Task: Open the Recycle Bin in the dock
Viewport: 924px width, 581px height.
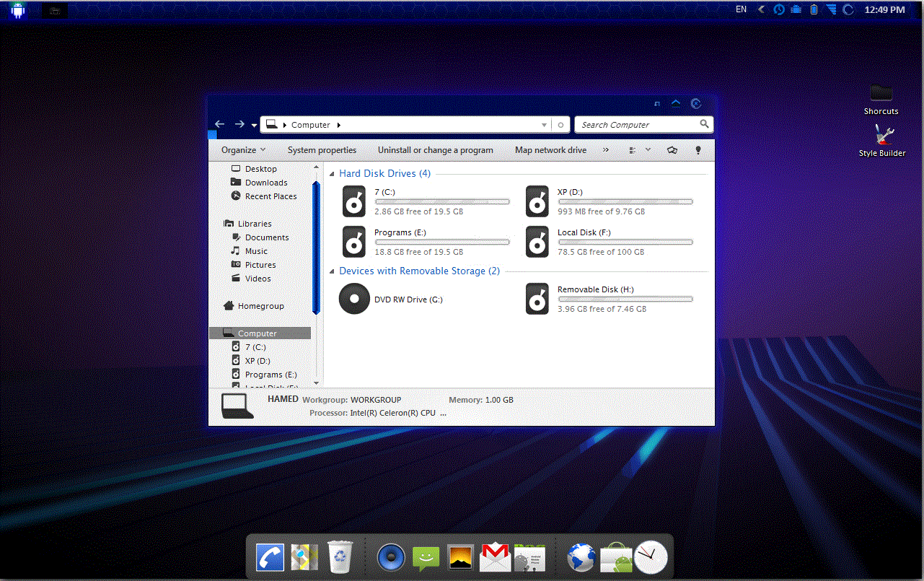Action: pyautogui.click(x=340, y=556)
